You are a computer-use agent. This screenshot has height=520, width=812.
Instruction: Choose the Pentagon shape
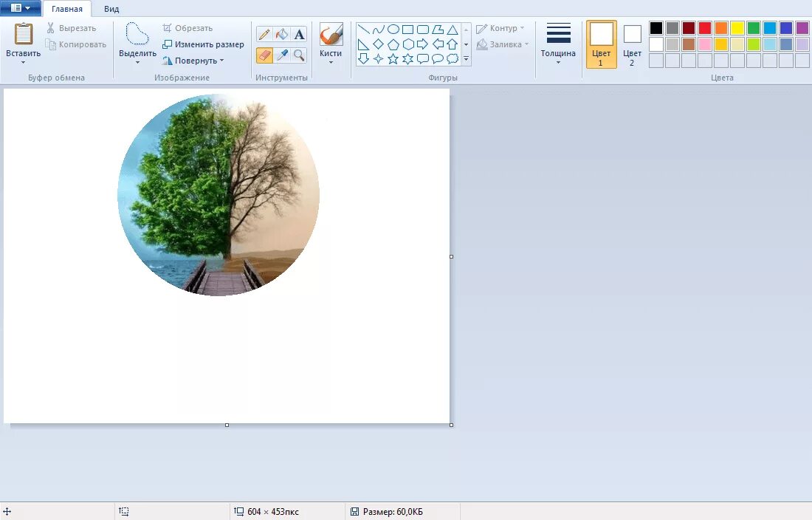tap(393, 44)
